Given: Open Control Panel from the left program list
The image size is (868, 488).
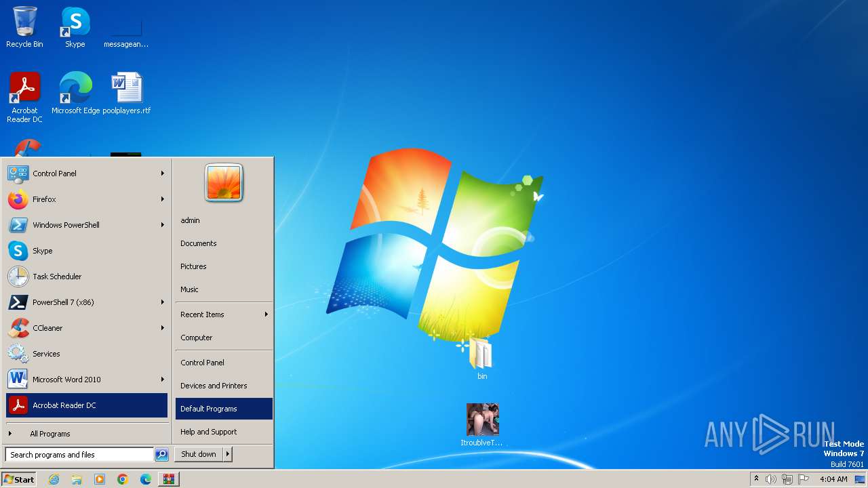Looking at the screenshot, I should [87, 174].
